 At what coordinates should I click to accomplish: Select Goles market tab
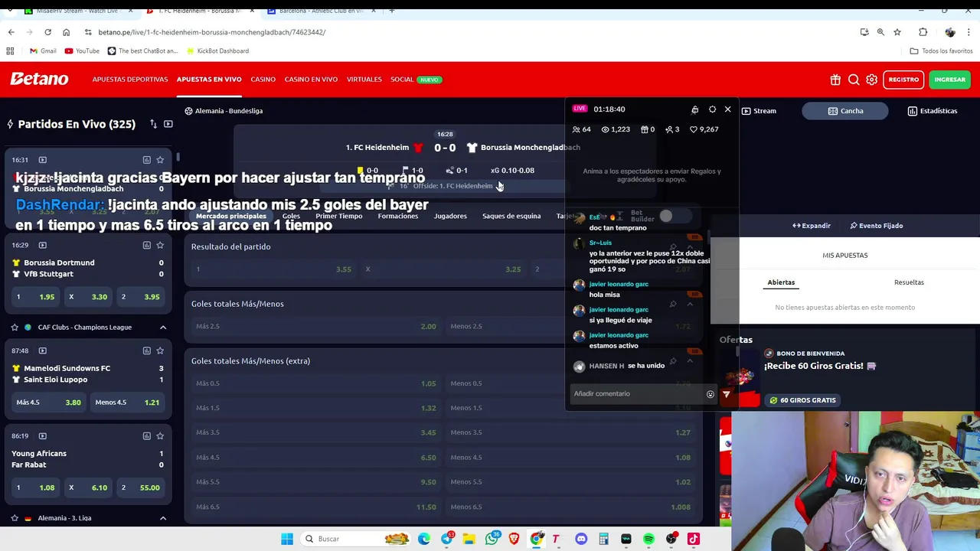291,217
